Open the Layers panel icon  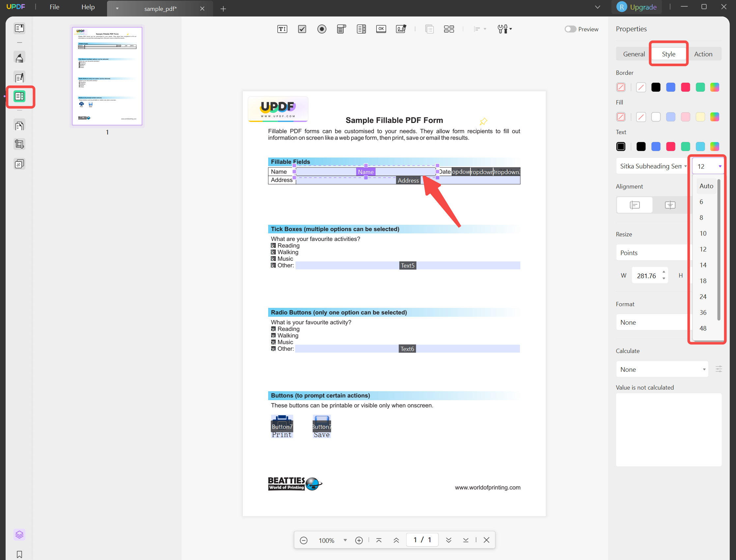tap(19, 534)
